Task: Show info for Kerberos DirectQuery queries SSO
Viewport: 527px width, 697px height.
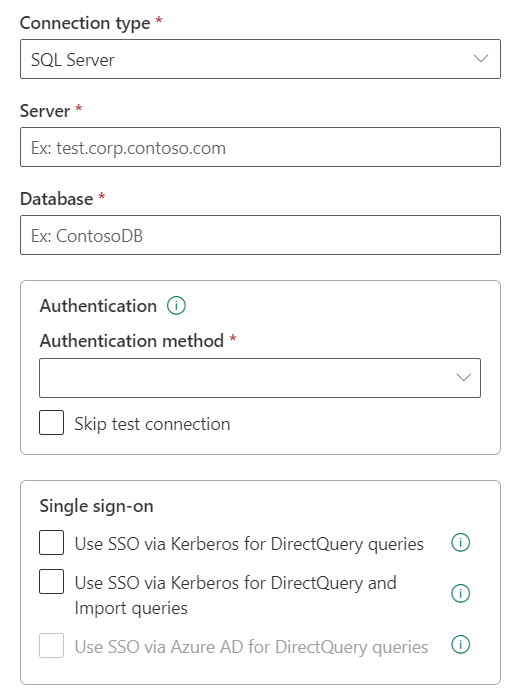Action: [x=460, y=543]
